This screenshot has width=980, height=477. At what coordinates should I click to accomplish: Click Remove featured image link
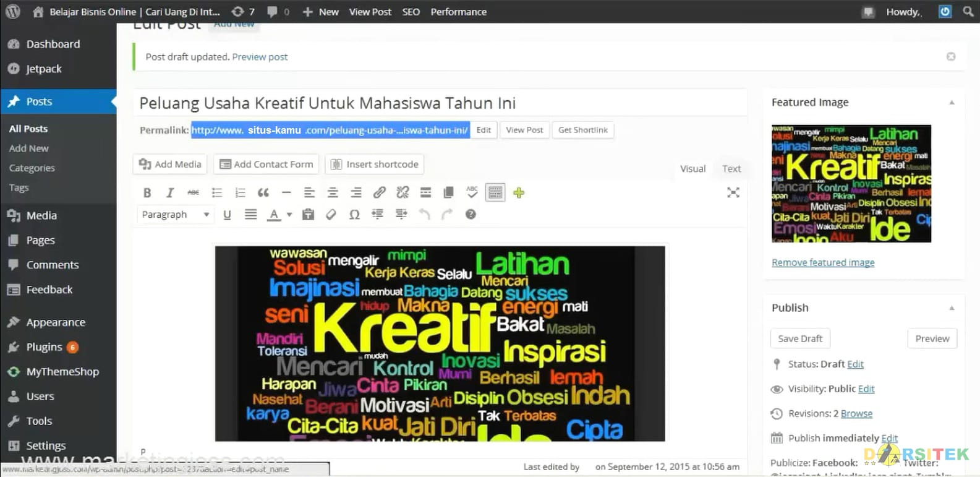point(823,262)
